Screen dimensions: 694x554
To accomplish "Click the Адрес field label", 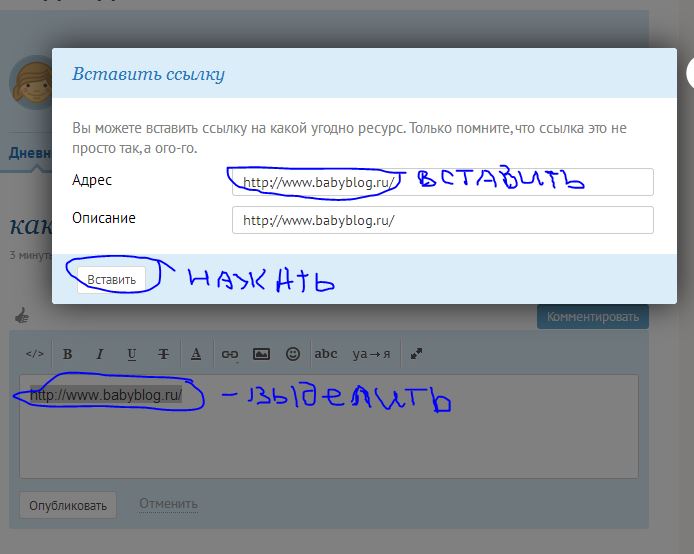I will click(92, 180).
